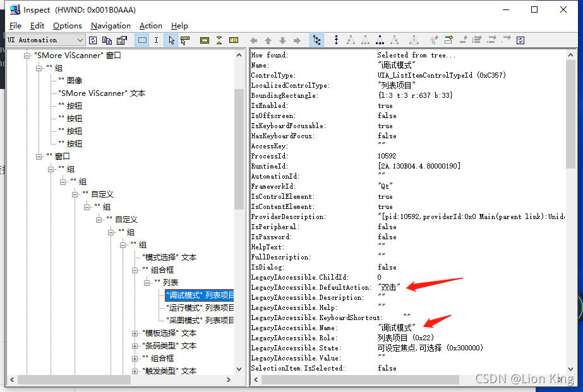Viewport: 583px width, 392px height.
Task: Expand the "触发类型" 文本 node
Action: click(x=135, y=371)
